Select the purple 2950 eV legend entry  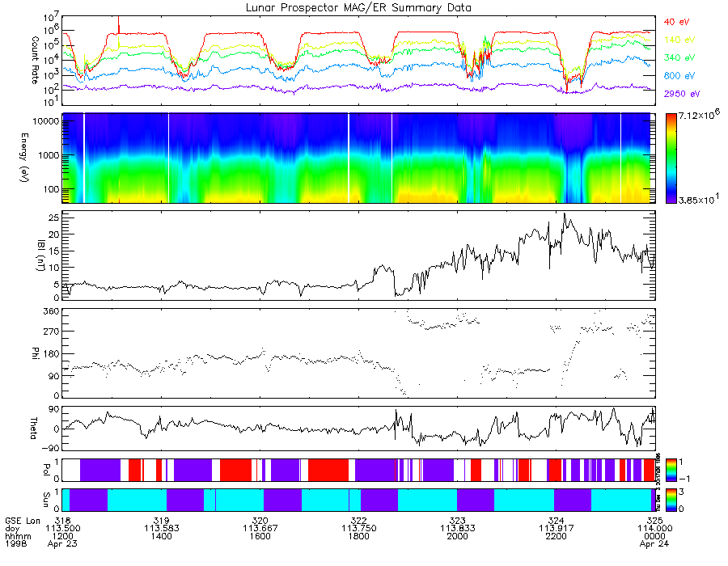pos(679,94)
